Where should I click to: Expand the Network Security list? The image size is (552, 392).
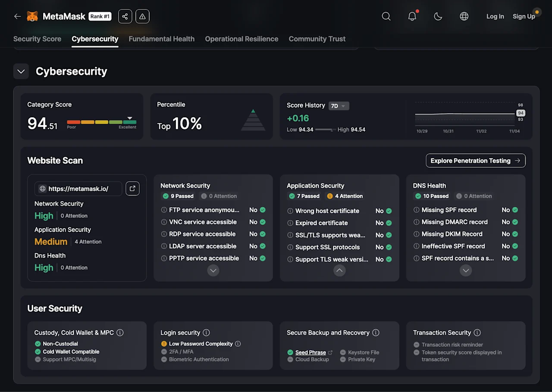[213, 271]
